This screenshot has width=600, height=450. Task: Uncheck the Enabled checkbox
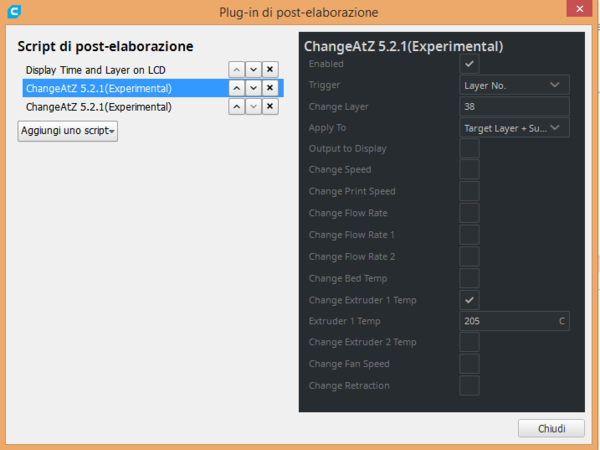[x=469, y=64]
